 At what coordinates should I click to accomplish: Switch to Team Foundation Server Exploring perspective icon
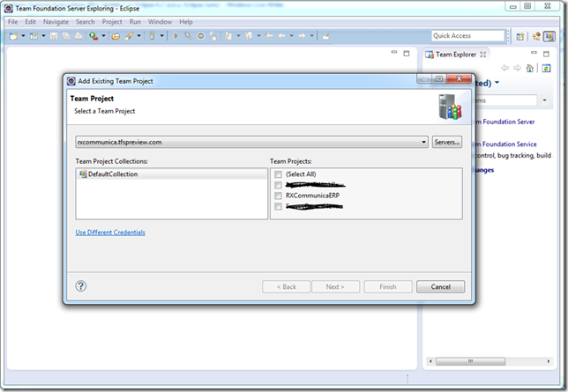pos(549,36)
